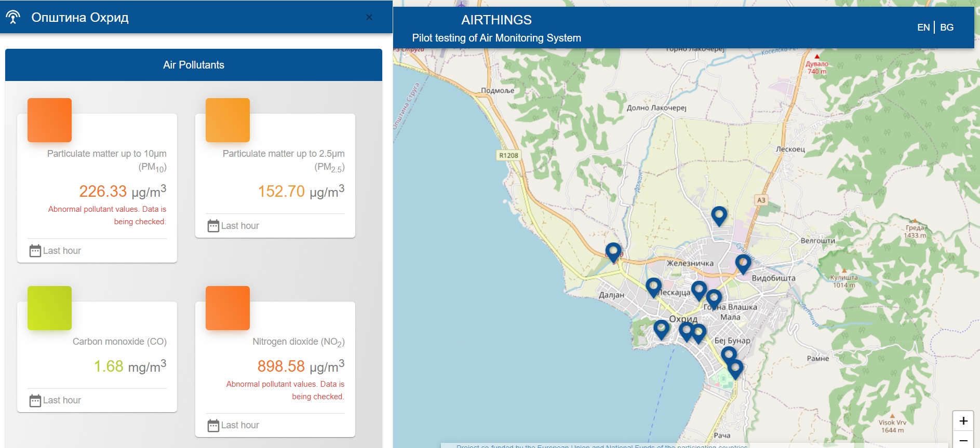Click the AIRTHINGS title in header
980x448 pixels.
(x=496, y=20)
